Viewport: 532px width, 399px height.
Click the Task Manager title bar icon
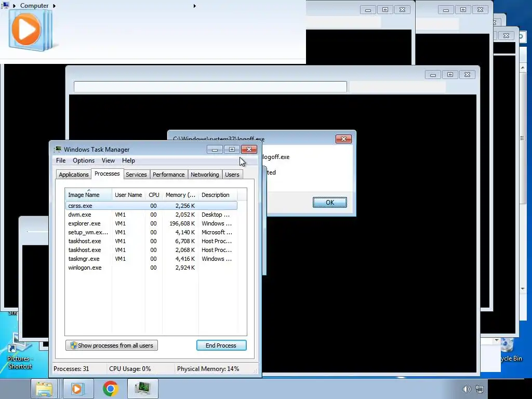(58, 149)
